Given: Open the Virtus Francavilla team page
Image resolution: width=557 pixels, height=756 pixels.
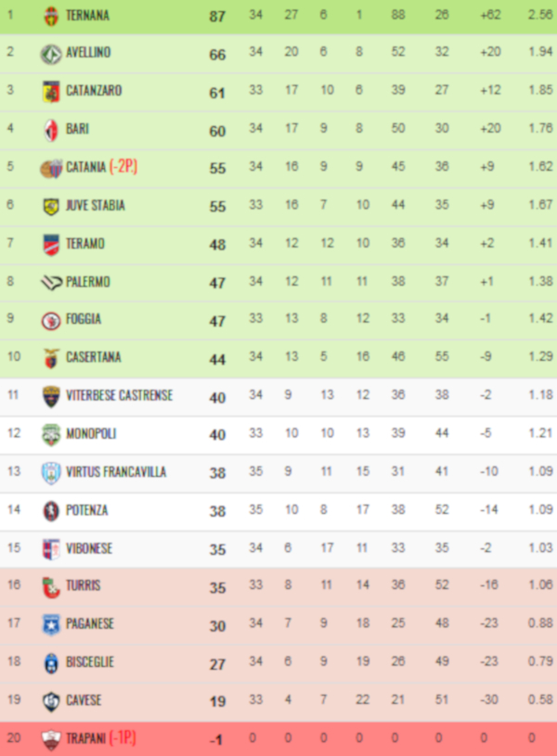Looking at the screenshot, I should pyautogui.click(x=116, y=472).
